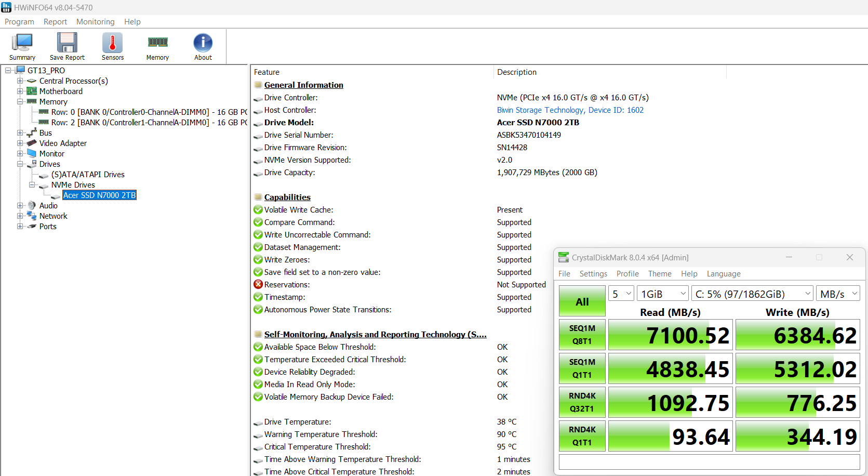Select the Row: 2 memory DIMM entry
The height and width of the screenshot is (476, 868).
(149, 122)
